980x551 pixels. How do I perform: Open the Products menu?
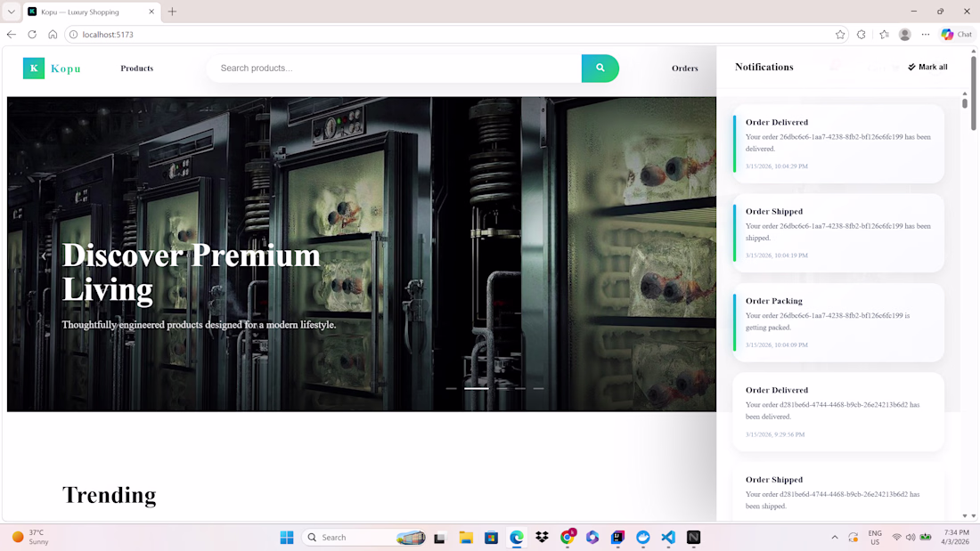[137, 68]
